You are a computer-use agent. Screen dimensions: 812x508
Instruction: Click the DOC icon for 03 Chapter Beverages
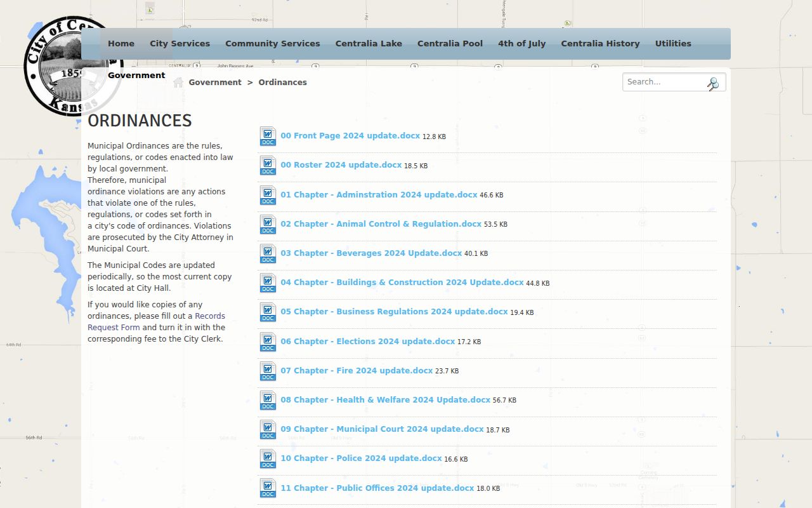click(x=268, y=254)
